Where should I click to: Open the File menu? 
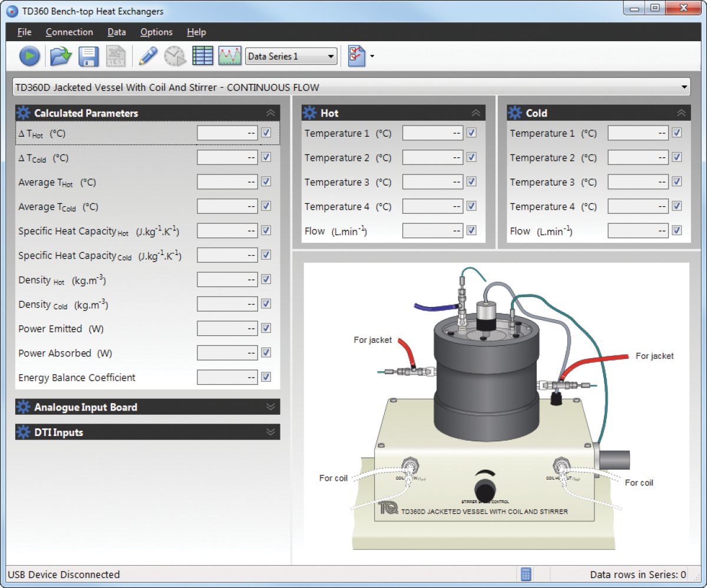tap(25, 32)
